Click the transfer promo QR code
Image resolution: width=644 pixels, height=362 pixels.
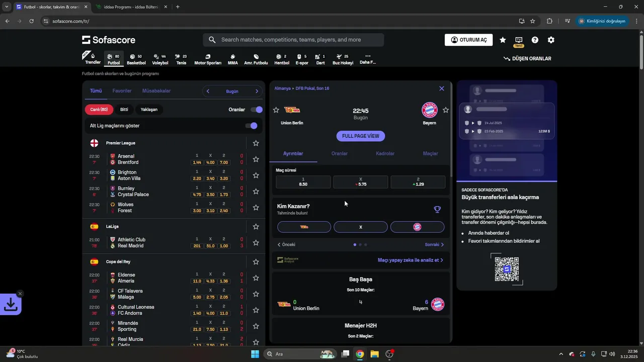point(507,269)
